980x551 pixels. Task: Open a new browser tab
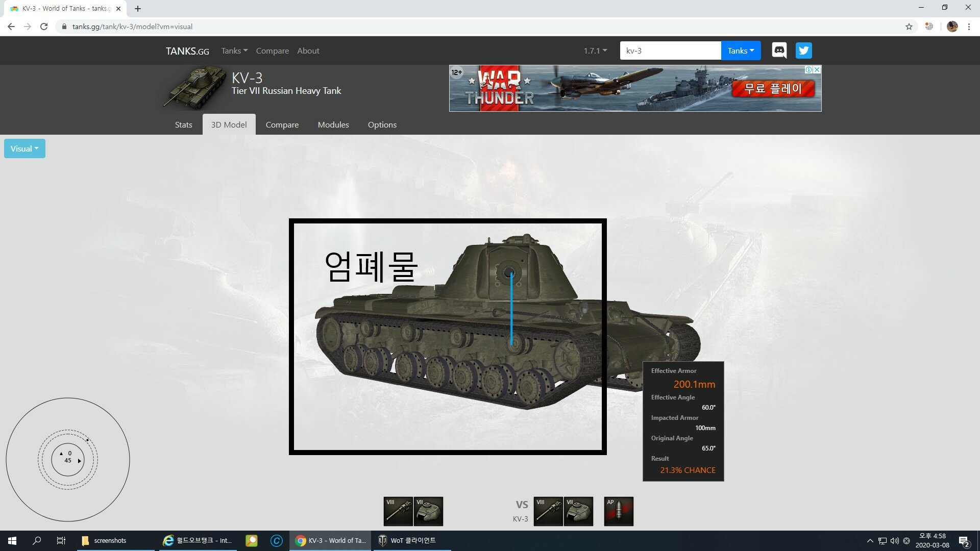[x=138, y=9]
